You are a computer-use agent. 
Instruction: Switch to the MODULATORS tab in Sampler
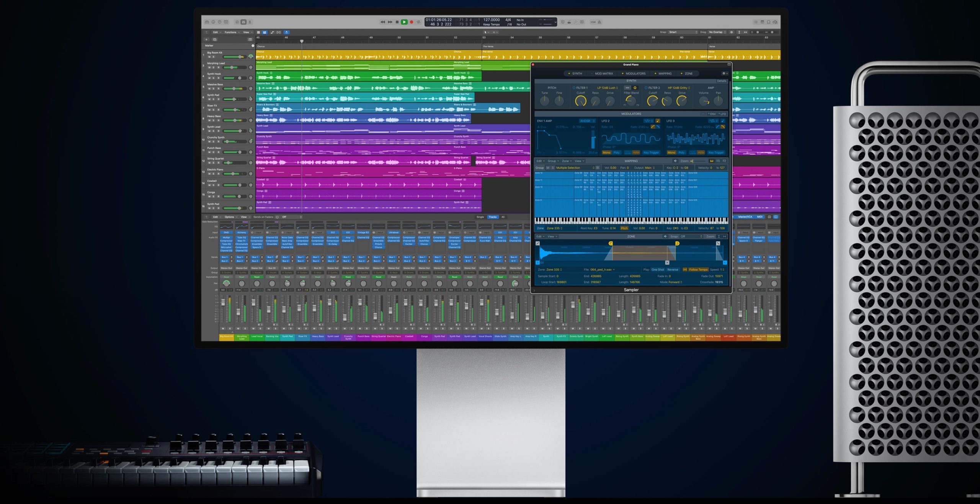click(634, 74)
